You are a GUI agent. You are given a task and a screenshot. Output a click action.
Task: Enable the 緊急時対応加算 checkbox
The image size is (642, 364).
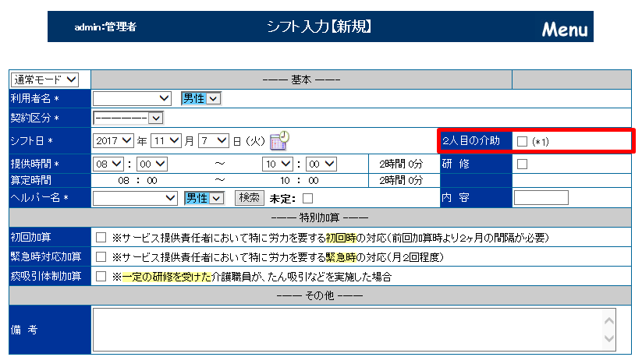coord(101,256)
